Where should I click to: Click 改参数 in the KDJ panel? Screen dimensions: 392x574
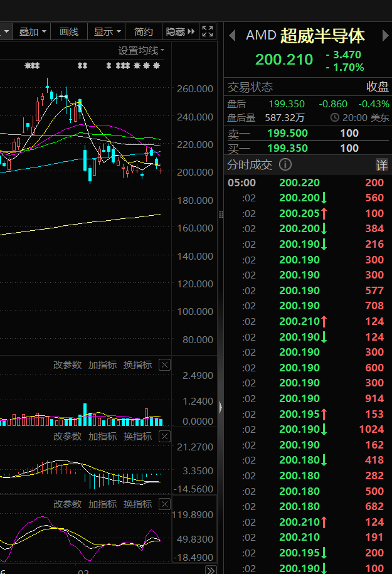[67, 504]
